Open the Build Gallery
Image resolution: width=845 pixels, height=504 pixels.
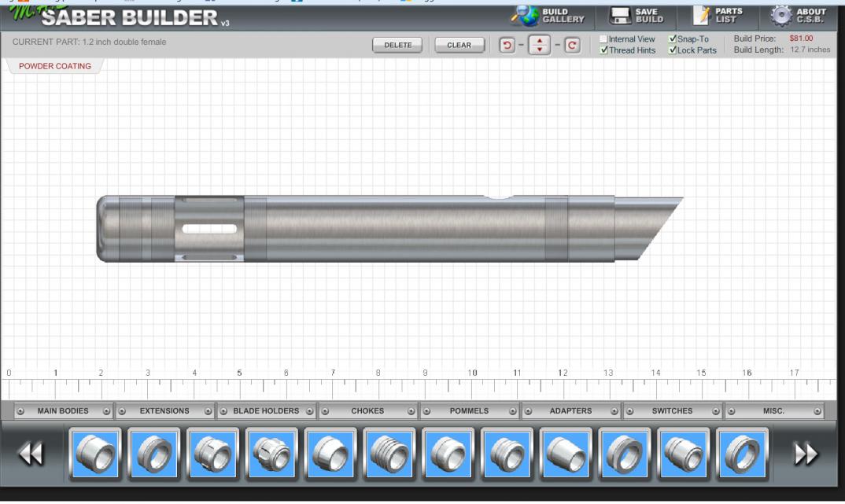click(x=548, y=15)
